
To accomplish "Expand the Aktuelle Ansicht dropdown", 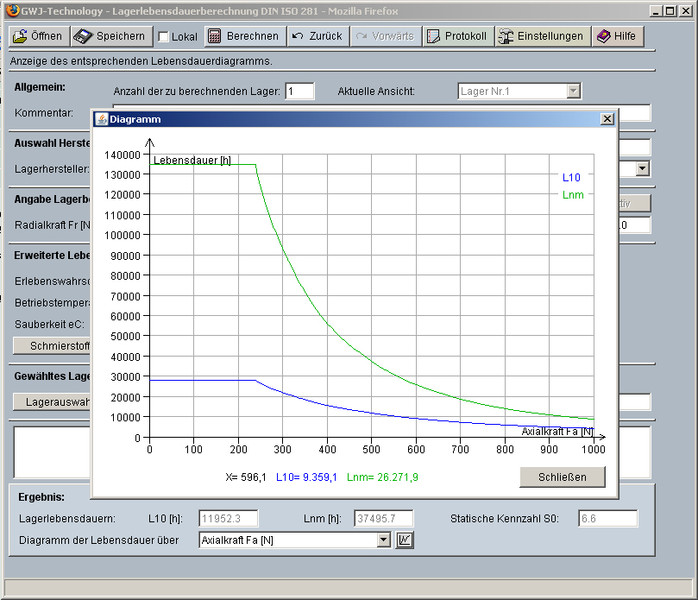I will coord(573,91).
